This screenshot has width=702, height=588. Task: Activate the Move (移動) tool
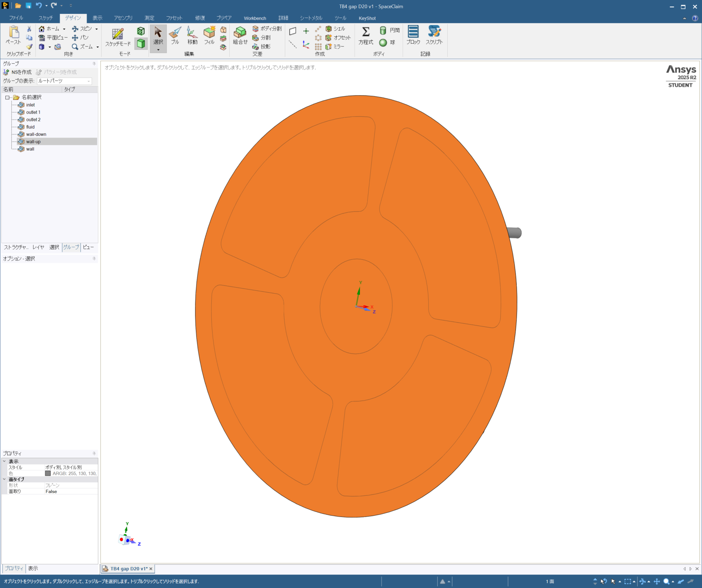tap(192, 36)
